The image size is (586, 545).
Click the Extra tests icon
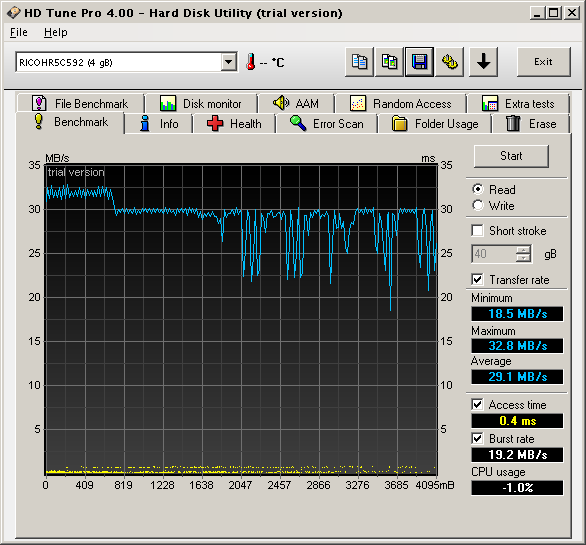tap(490, 103)
